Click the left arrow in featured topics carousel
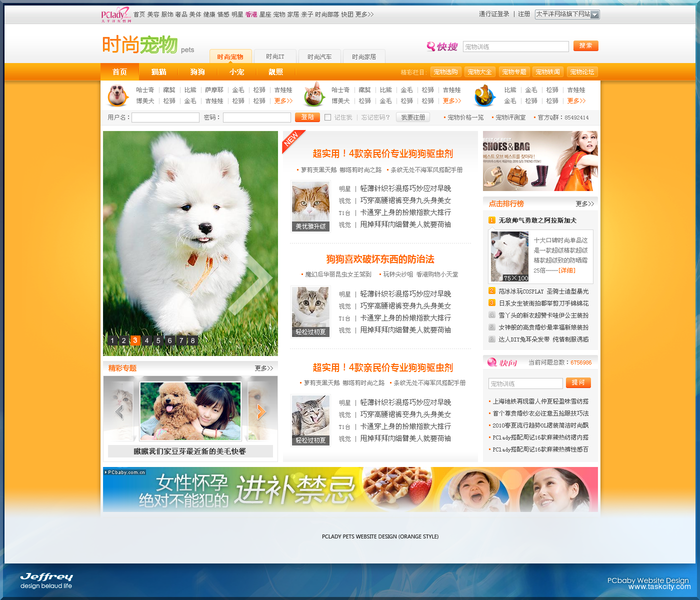 point(119,411)
